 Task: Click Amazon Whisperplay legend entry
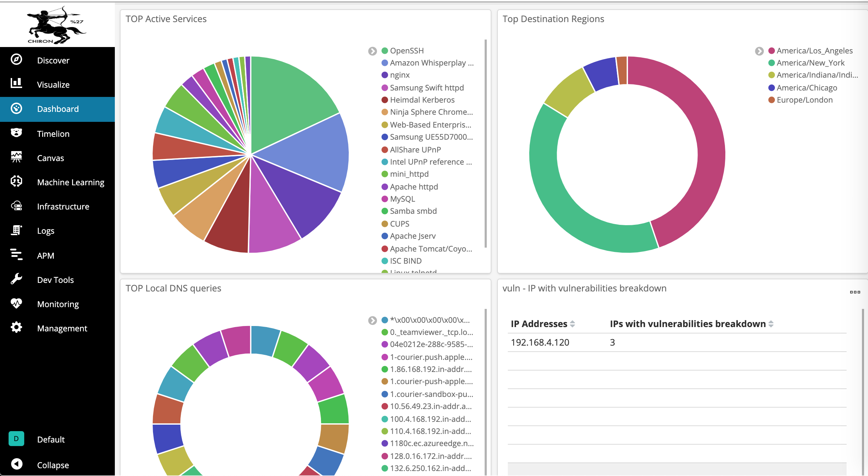click(x=428, y=63)
